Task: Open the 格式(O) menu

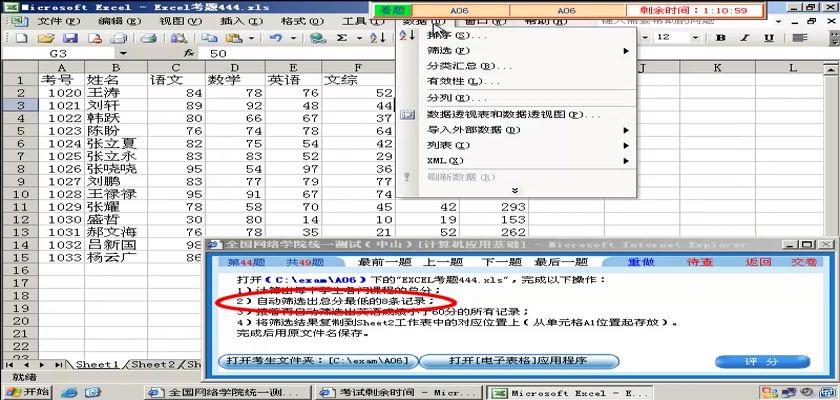Action: point(303,21)
